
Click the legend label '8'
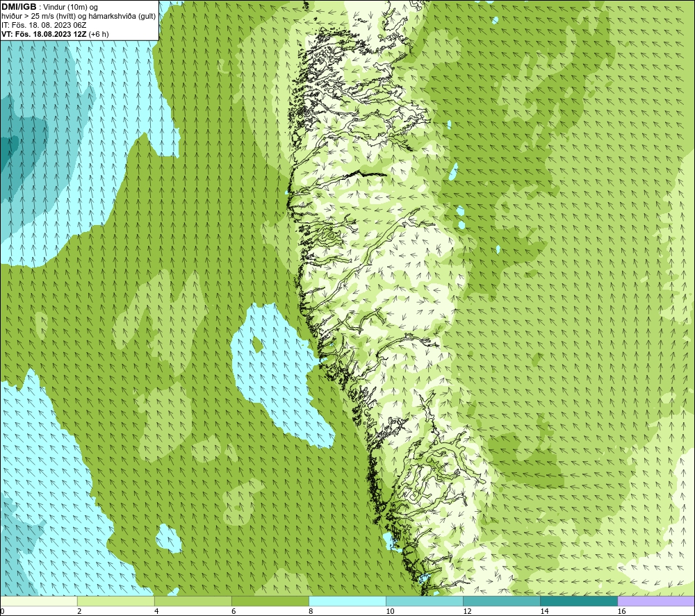311,612
